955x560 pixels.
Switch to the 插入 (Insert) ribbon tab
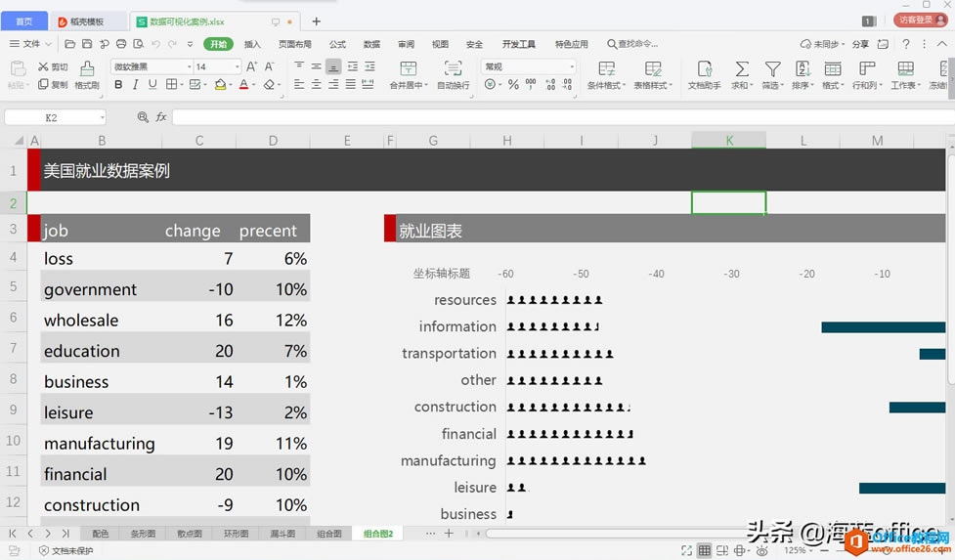point(252,44)
